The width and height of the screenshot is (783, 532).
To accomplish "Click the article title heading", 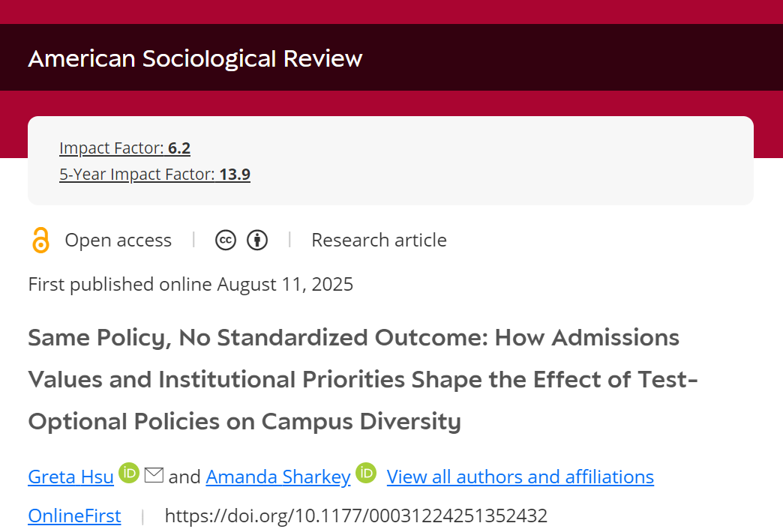I will (x=363, y=379).
